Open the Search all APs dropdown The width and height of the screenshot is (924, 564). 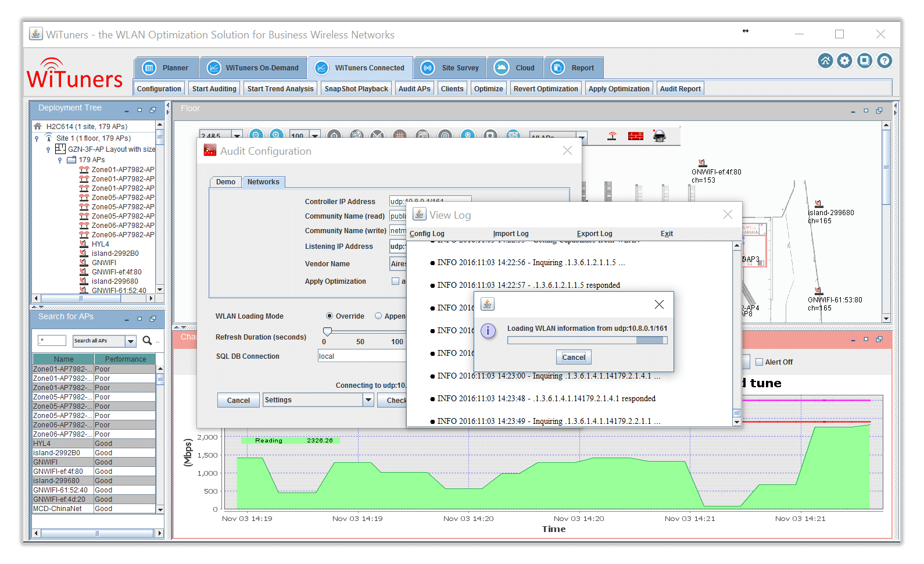coord(131,341)
